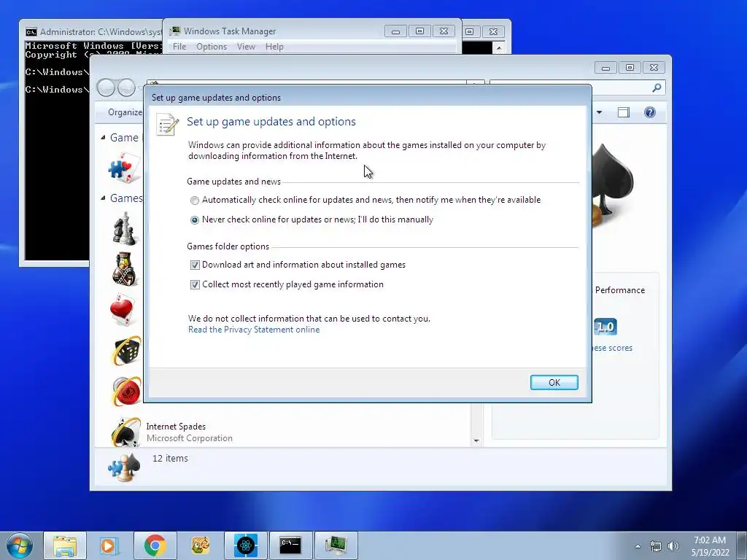Click the network status tray icon
The image size is (747, 560).
pyautogui.click(x=656, y=546)
